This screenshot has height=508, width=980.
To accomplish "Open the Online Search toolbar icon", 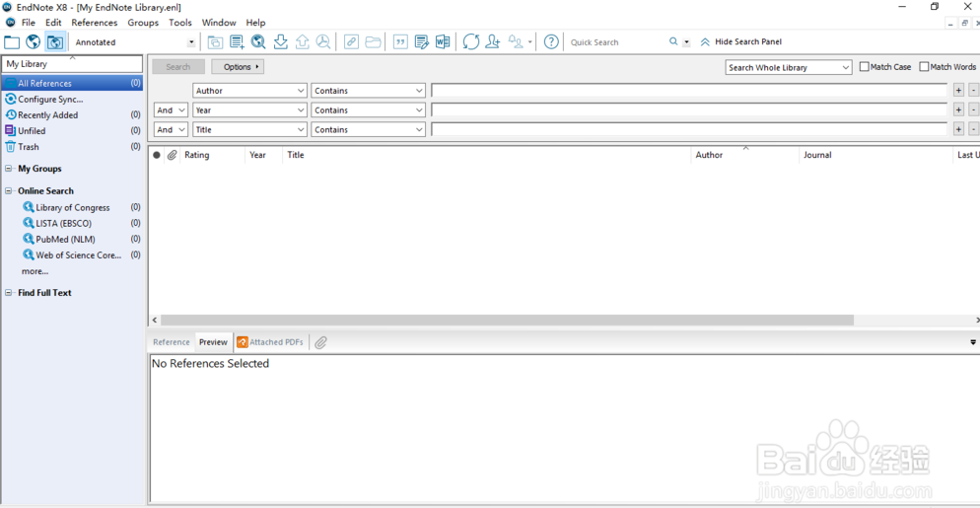I will click(x=258, y=42).
